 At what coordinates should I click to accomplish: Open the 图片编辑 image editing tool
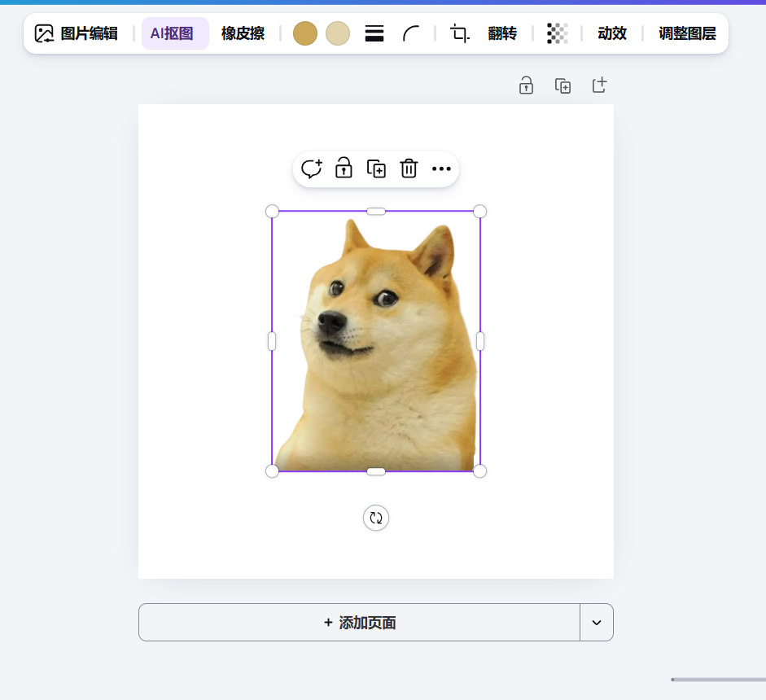point(77,33)
